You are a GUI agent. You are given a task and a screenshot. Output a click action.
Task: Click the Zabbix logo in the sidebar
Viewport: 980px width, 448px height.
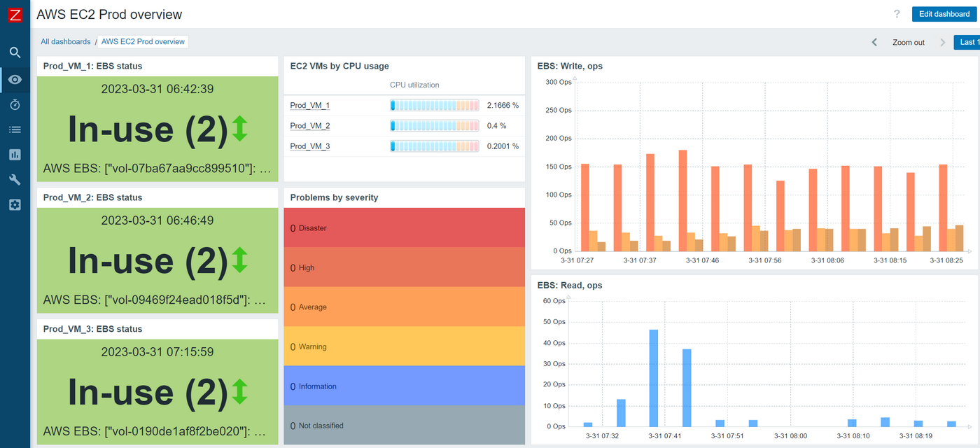(x=14, y=14)
